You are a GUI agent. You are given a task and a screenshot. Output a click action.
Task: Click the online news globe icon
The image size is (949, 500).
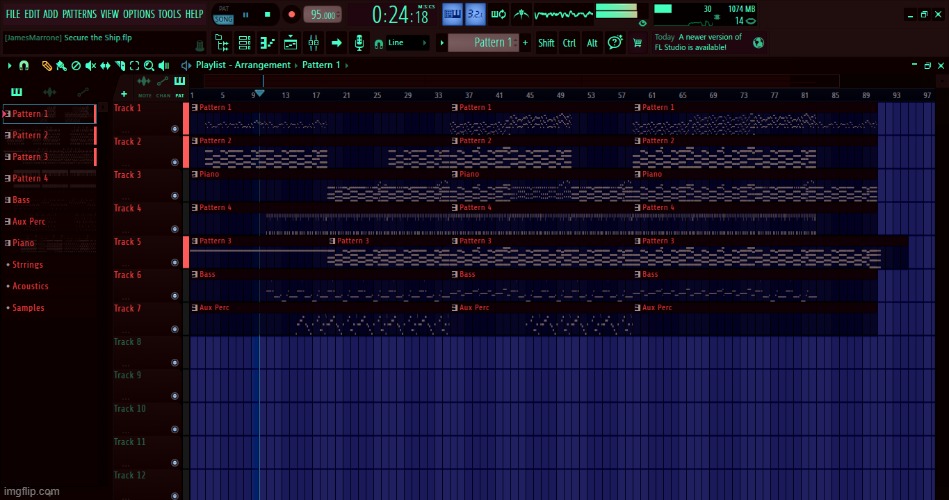pyautogui.click(x=758, y=43)
